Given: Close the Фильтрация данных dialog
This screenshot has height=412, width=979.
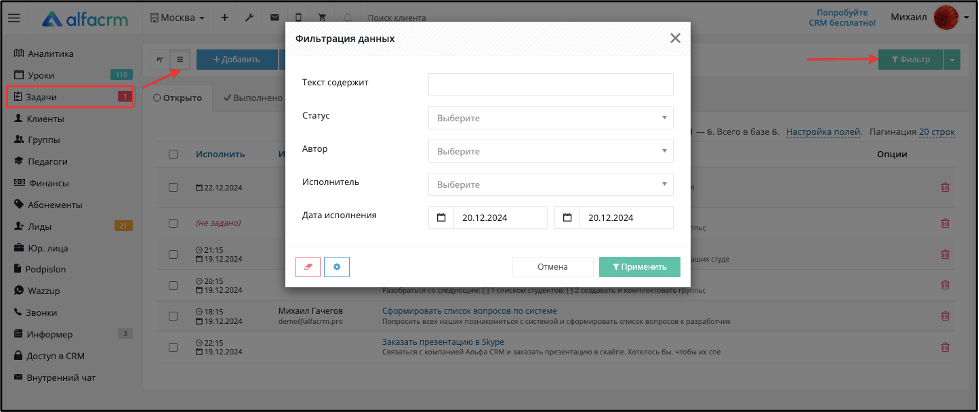Looking at the screenshot, I should tap(675, 38).
